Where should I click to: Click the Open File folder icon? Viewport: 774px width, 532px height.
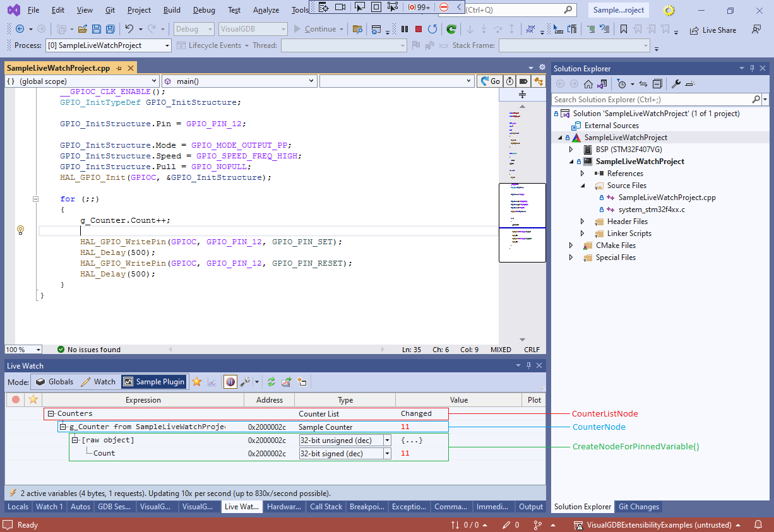click(83, 29)
